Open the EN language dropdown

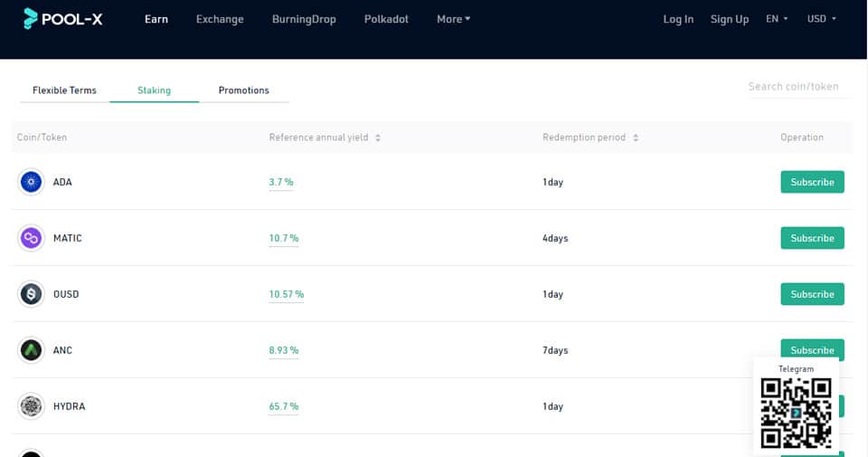click(777, 19)
